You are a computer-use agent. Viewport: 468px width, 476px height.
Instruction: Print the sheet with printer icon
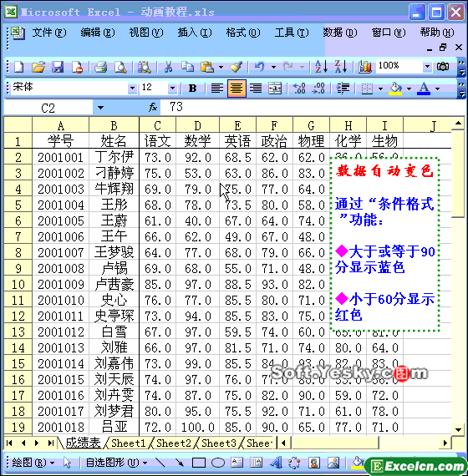click(101, 67)
